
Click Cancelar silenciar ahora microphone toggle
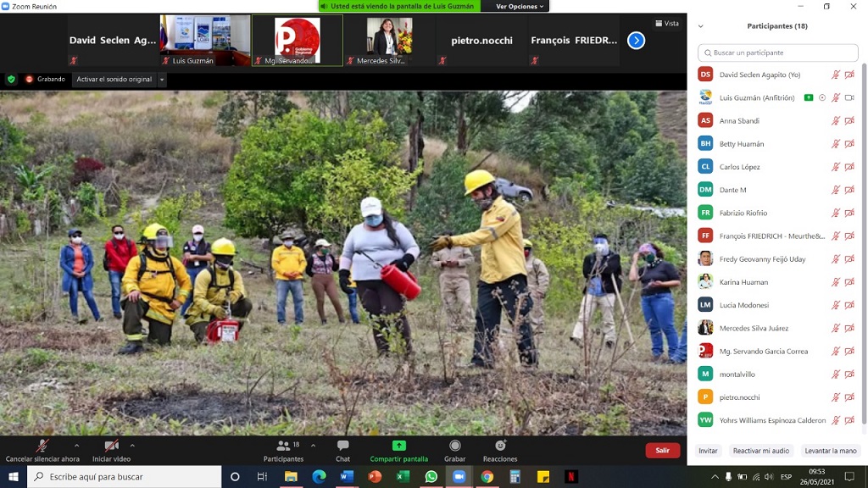coord(42,451)
